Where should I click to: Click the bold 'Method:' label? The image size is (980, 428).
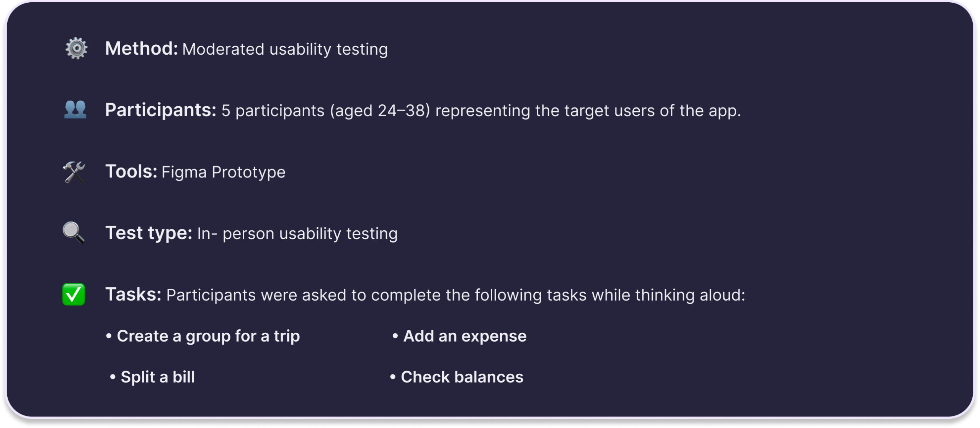click(141, 49)
